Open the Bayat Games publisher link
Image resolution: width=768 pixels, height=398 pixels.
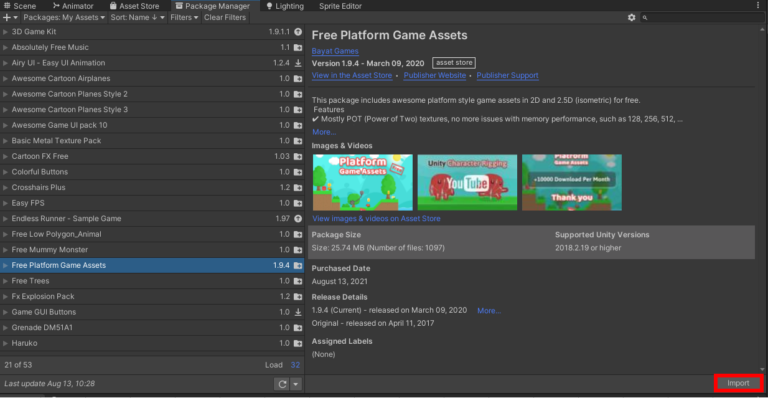(335, 51)
